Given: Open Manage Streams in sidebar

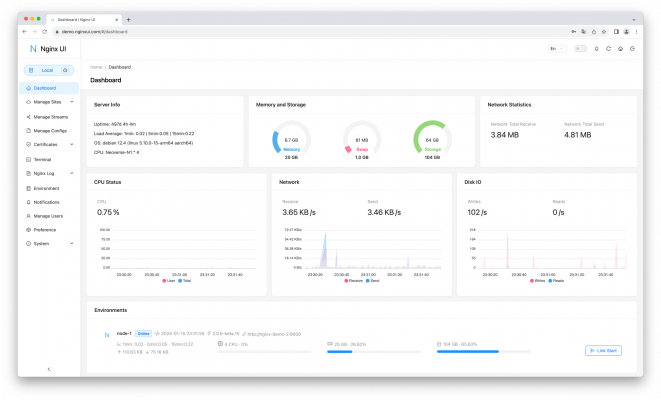Looking at the screenshot, I should pos(50,116).
